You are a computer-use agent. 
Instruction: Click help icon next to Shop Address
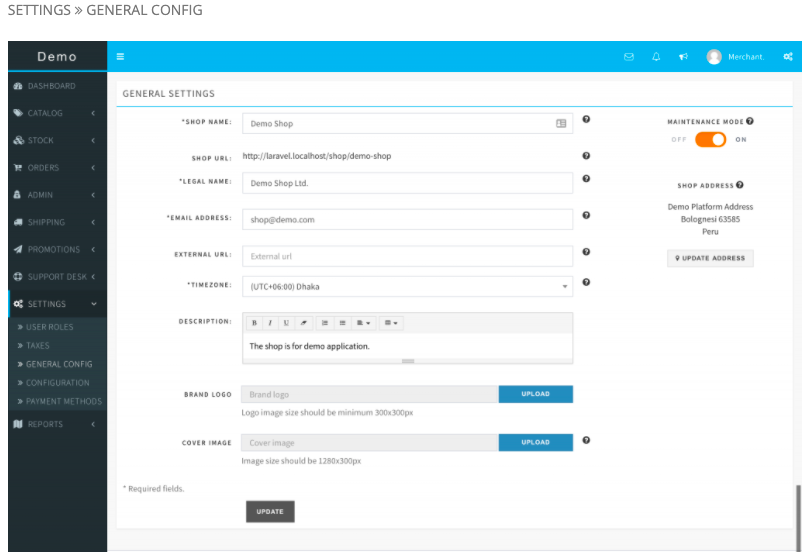pos(740,185)
